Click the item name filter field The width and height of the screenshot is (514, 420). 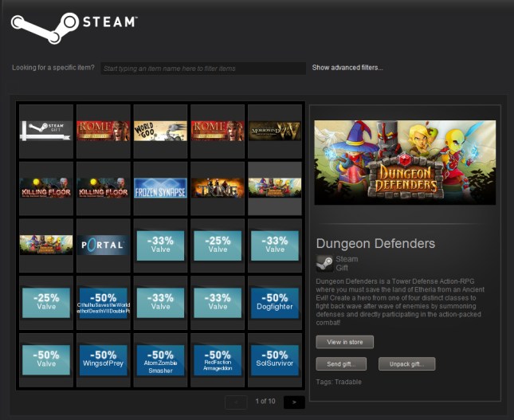point(203,69)
